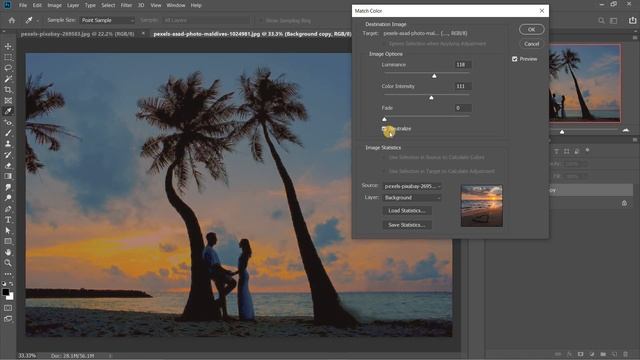This screenshot has height=360, width=640.
Task: Select the History Brush tool
Action: [x=8, y=155]
